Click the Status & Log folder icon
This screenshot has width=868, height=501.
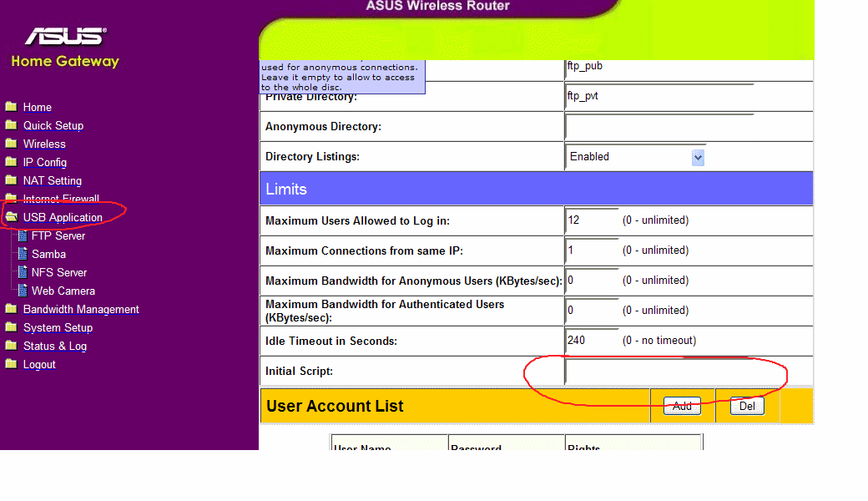tap(11, 345)
